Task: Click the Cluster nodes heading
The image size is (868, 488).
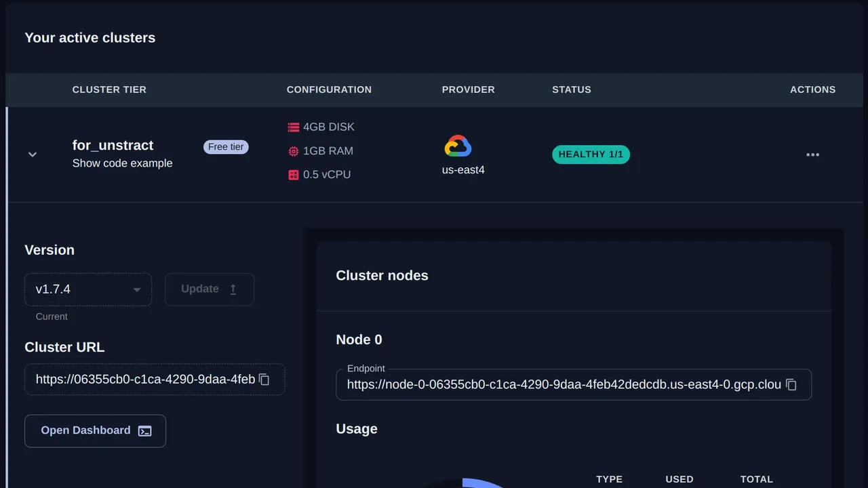Action: (x=382, y=276)
